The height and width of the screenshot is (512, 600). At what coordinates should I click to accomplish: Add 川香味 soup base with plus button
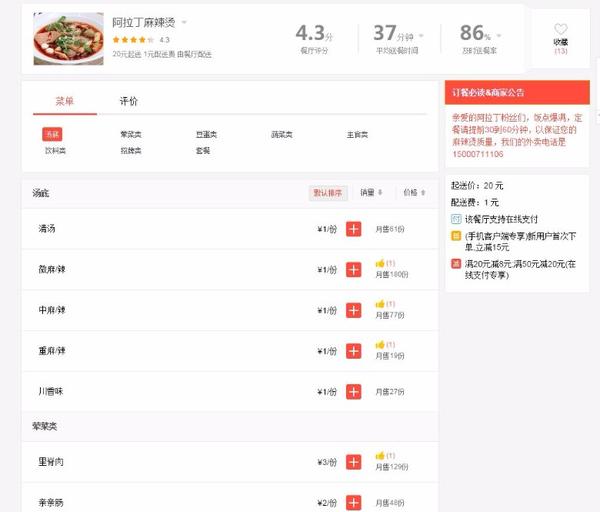(x=353, y=391)
